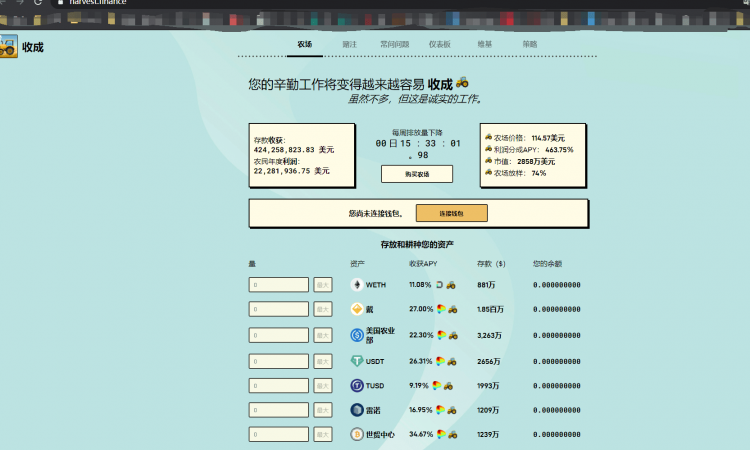The height and width of the screenshot is (450, 750).
Task: Switch to the 农场 tab
Action: (x=305, y=44)
